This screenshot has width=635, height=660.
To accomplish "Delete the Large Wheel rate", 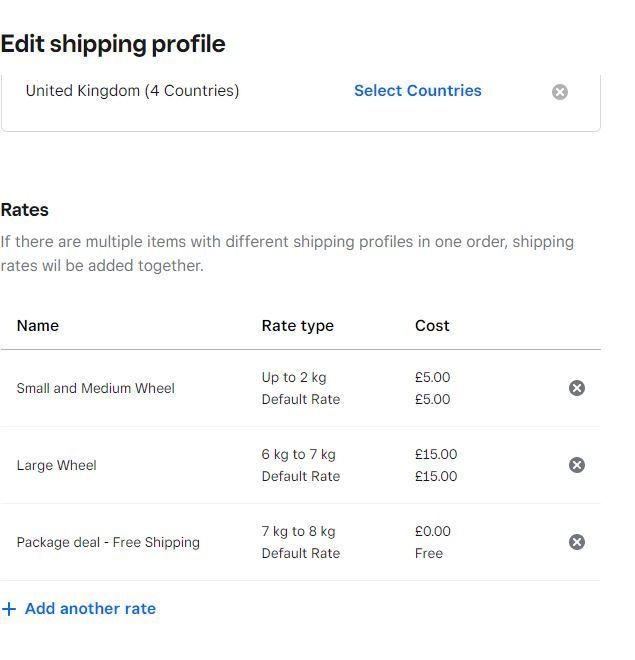I will coord(577,465).
